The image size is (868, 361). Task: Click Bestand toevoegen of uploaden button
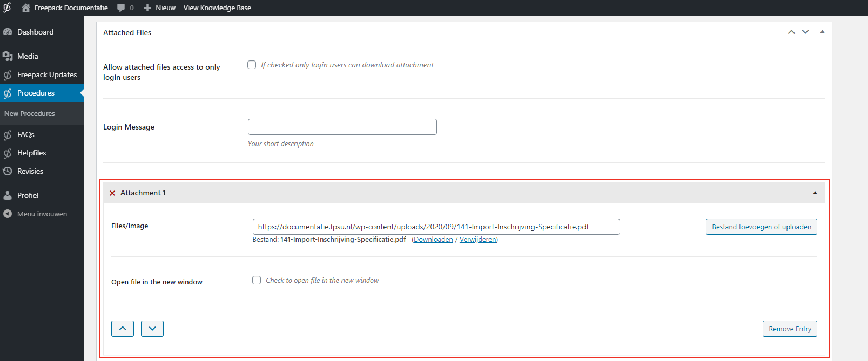click(x=762, y=227)
